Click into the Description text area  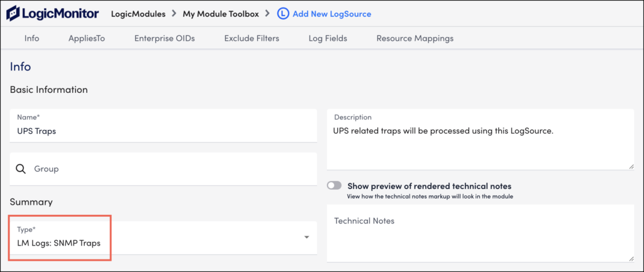480,139
